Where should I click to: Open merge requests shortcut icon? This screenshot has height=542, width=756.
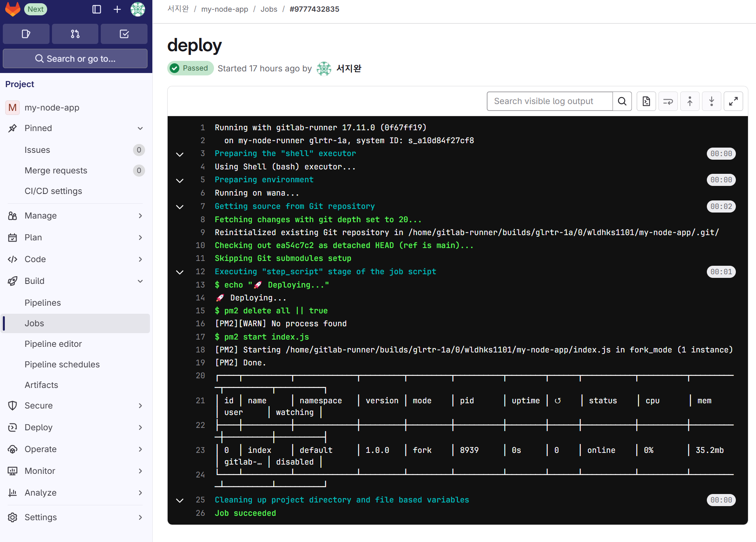pos(75,34)
